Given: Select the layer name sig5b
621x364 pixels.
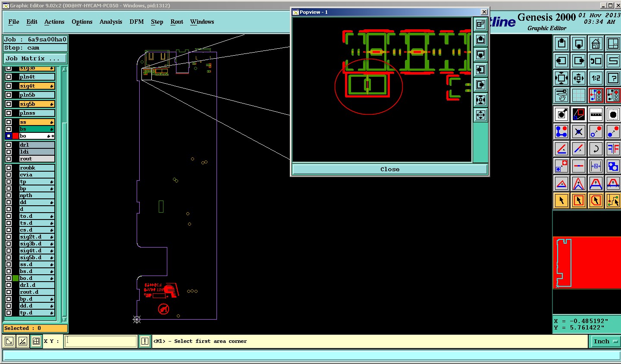Looking at the screenshot, I should pos(37,104).
